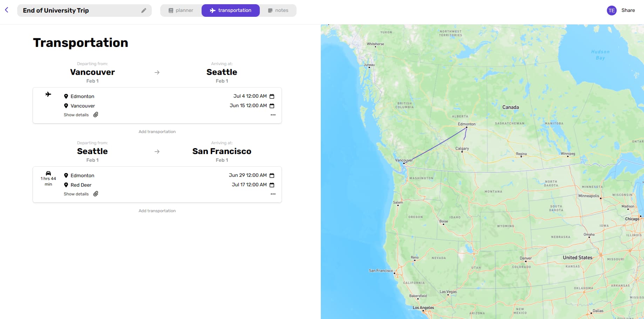Viewport: 644px width, 319px height.
Task: Click the car icon on the Red Deer drive
Action: click(48, 173)
